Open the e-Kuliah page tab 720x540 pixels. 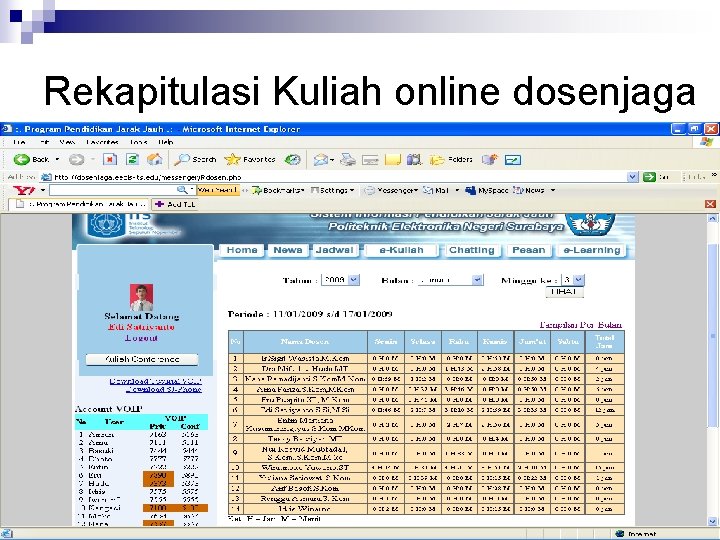point(401,250)
